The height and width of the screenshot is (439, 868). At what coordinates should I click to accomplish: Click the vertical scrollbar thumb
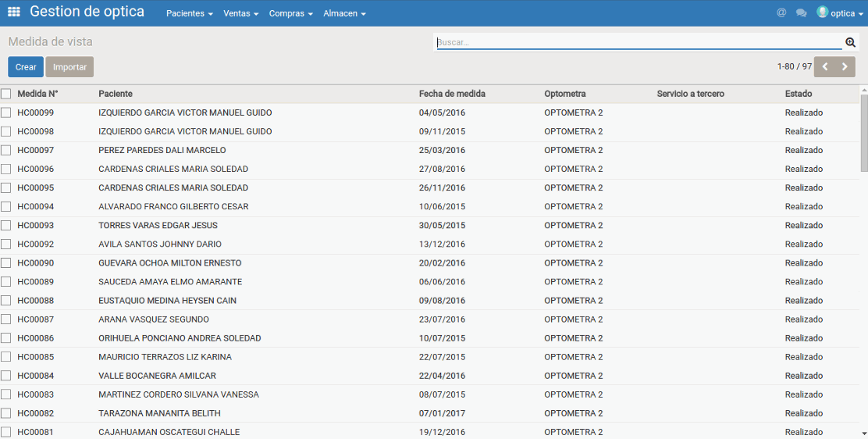click(863, 133)
